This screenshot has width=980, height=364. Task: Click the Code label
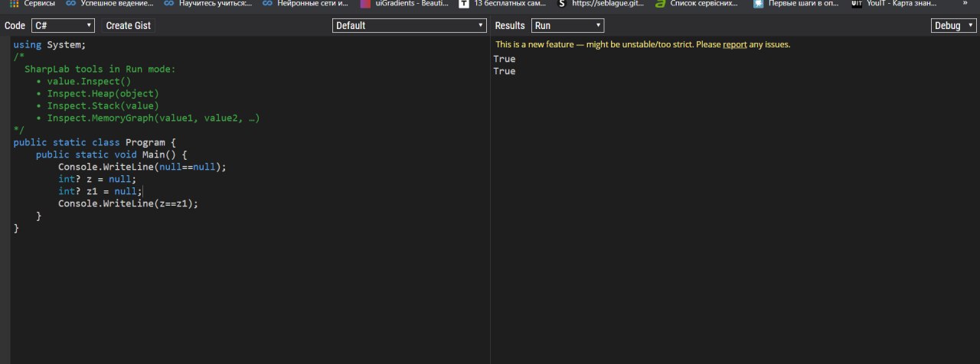15,25
